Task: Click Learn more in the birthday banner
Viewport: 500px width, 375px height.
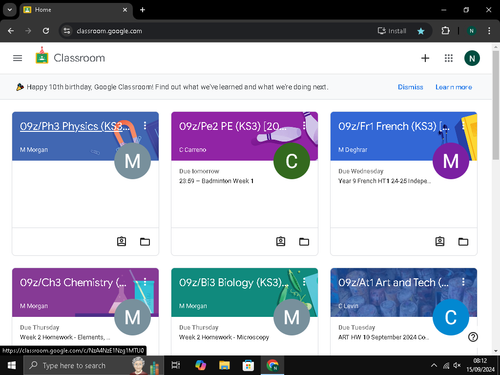Action: (454, 87)
